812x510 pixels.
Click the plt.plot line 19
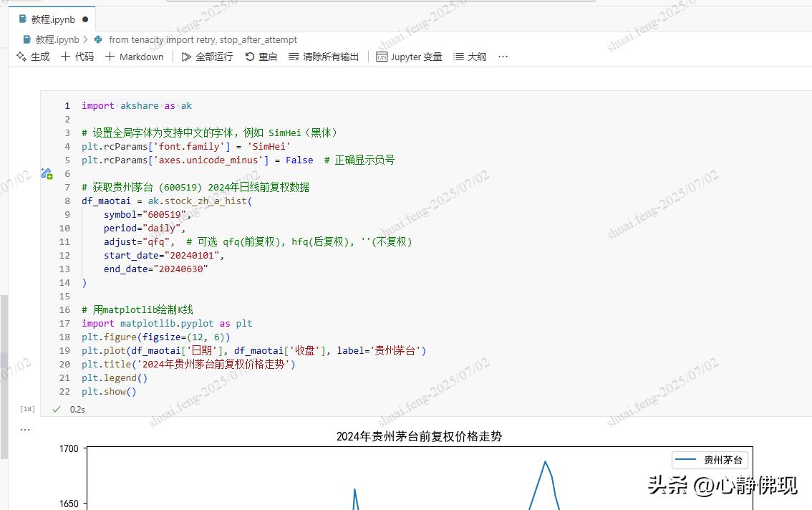coord(253,351)
